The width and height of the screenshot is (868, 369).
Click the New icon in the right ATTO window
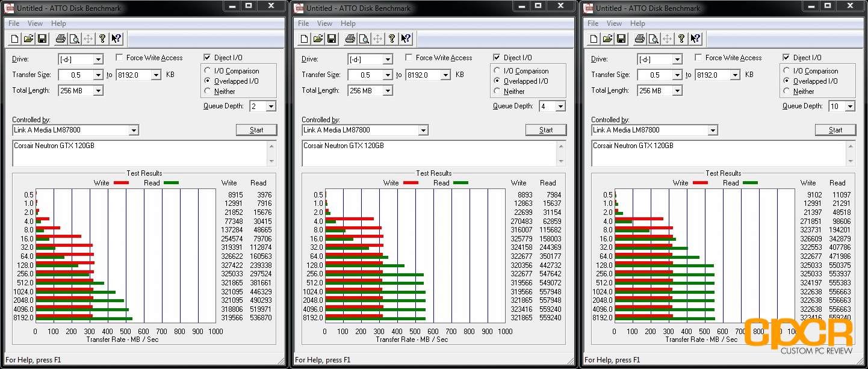coord(594,39)
